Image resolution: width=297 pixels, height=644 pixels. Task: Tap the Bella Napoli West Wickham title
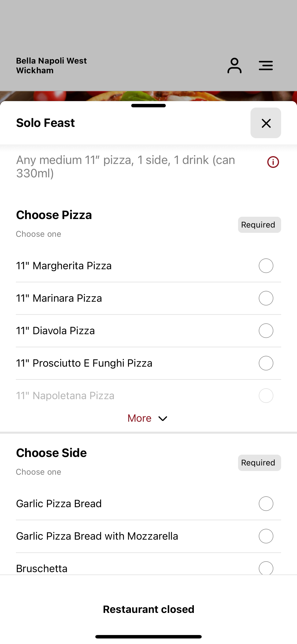click(x=51, y=65)
